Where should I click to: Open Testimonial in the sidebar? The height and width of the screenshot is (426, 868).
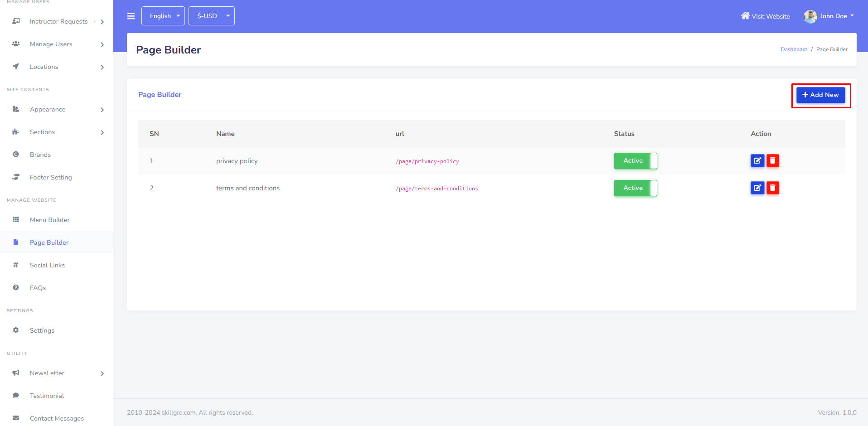(x=57, y=396)
